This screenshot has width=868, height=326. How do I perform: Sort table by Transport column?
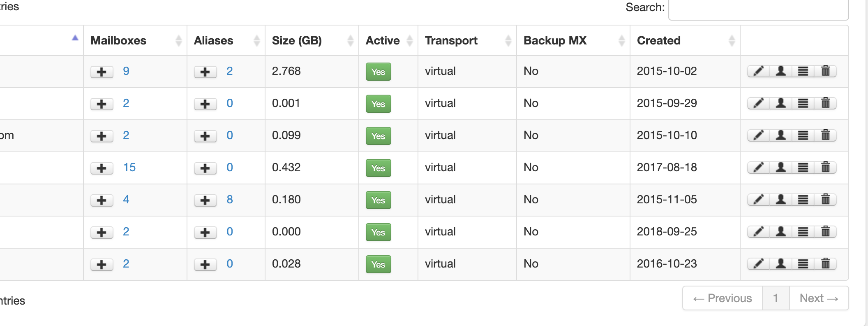pyautogui.click(x=467, y=40)
